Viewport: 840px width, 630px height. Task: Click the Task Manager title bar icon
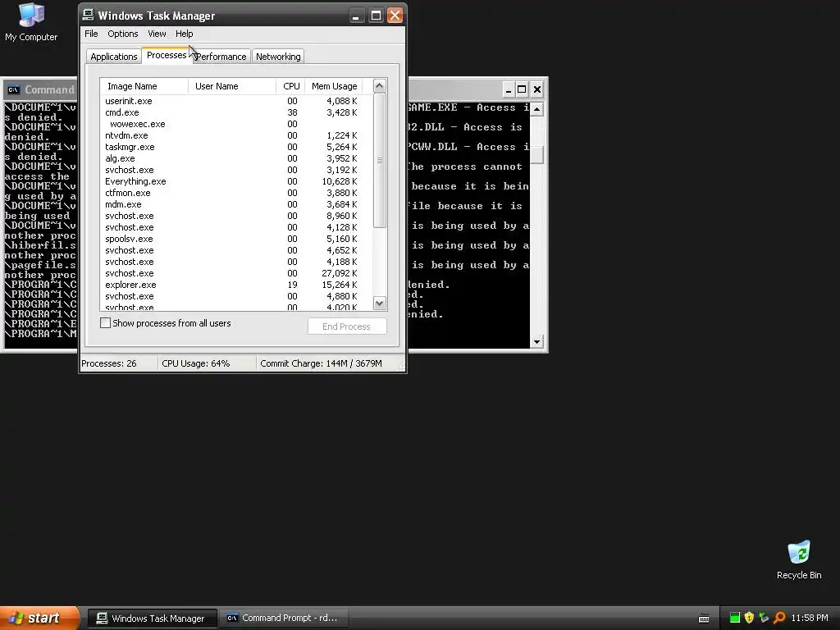pyautogui.click(x=89, y=15)
